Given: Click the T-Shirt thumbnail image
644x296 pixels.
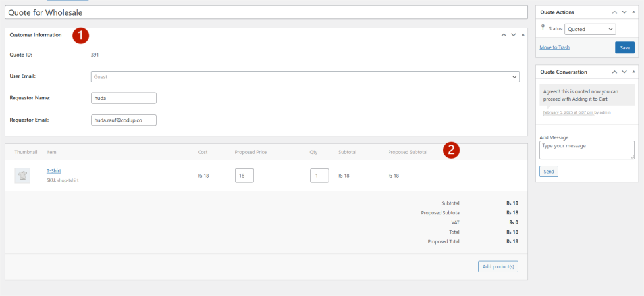Looking at the screenshot, I should point(22,176).
